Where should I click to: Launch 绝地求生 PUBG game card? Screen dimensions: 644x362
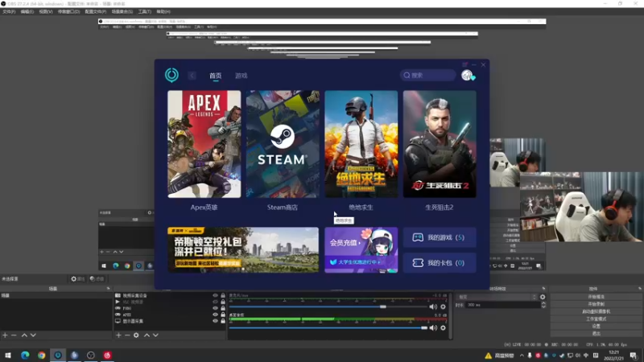(x=361, y=144)
